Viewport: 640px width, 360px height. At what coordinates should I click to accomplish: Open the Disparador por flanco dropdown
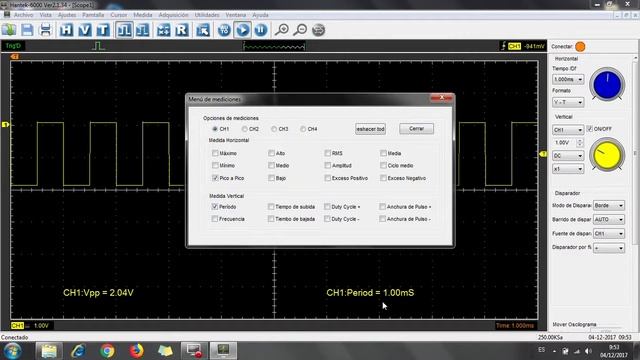click(x=609, y=248)
